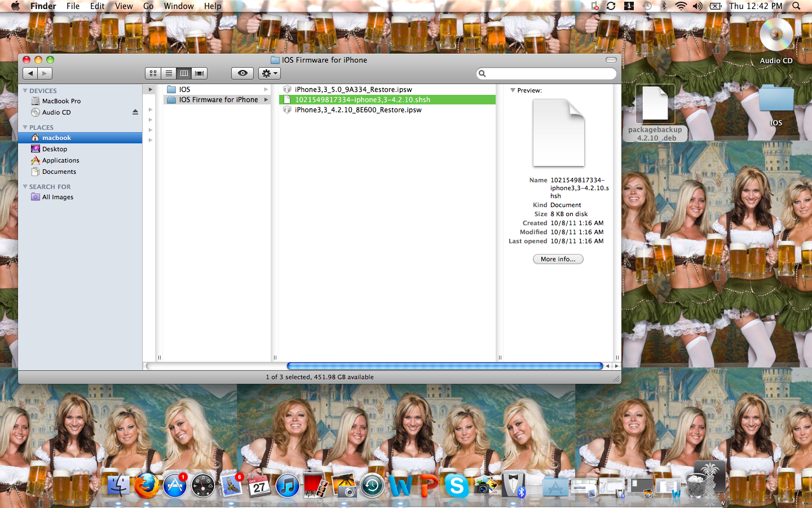The image size is (812, 508).
Task: Click the document preview thumbnail
Action: click(559, 133)
